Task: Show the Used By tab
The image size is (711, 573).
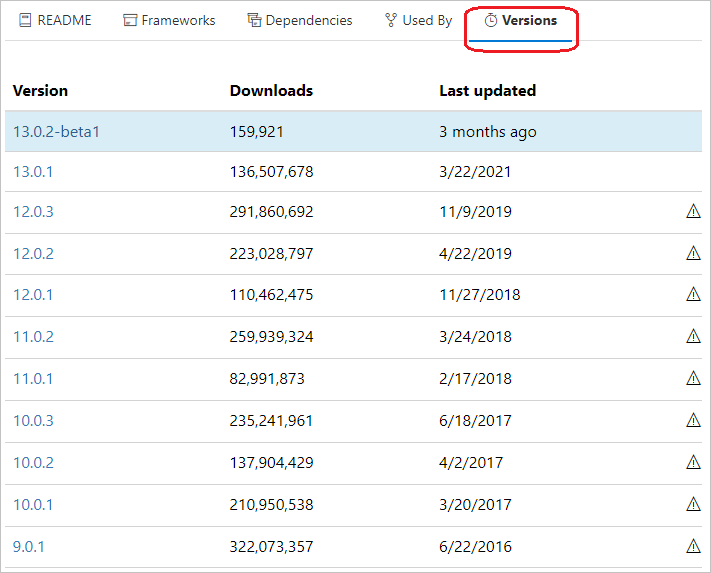Action: point(418,20)
